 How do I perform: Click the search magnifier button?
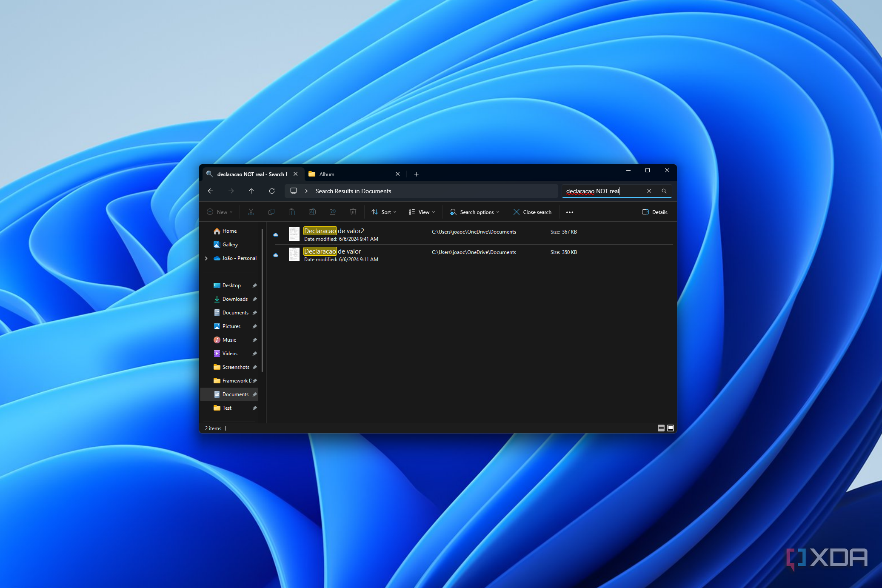point(664,191)
